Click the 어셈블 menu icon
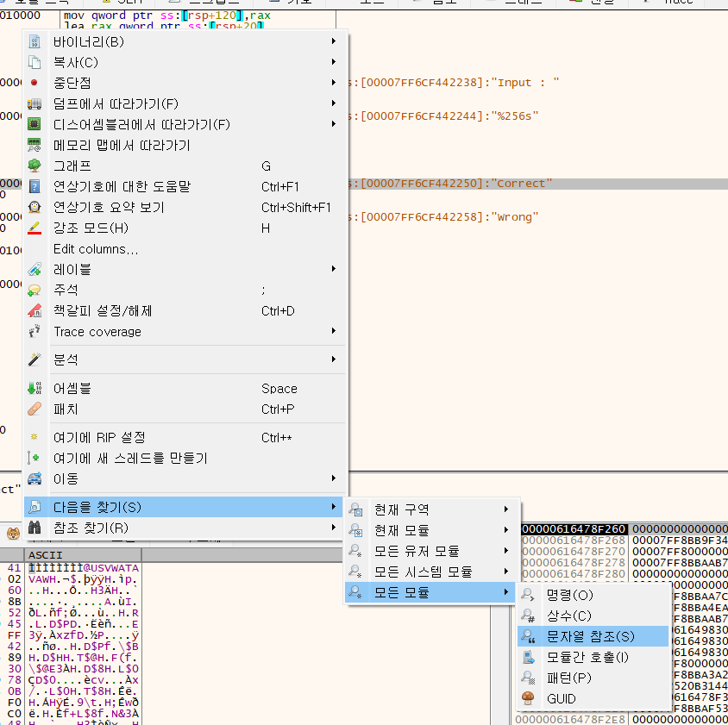Screen dimensions: 728x725 coord(35,387)
